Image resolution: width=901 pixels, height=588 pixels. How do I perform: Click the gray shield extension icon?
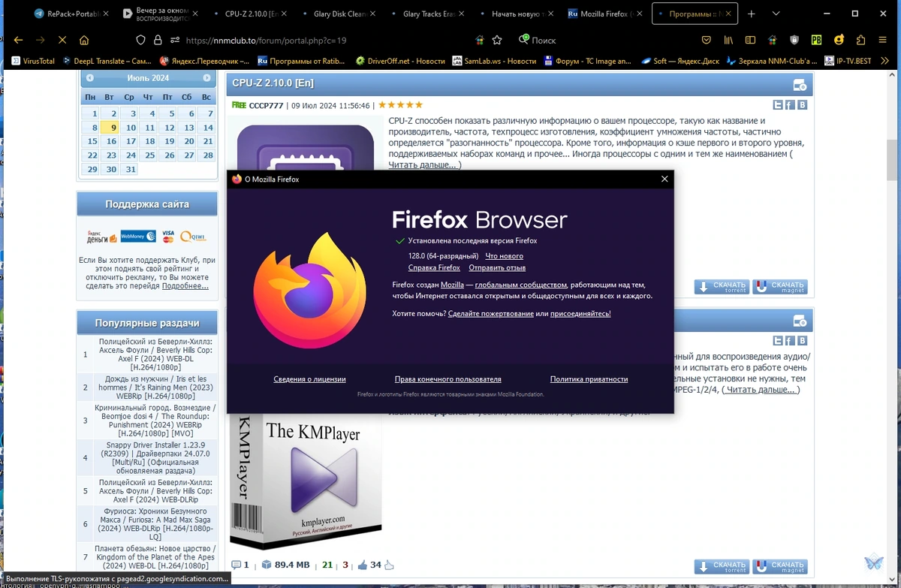click(x=794, y=40)
